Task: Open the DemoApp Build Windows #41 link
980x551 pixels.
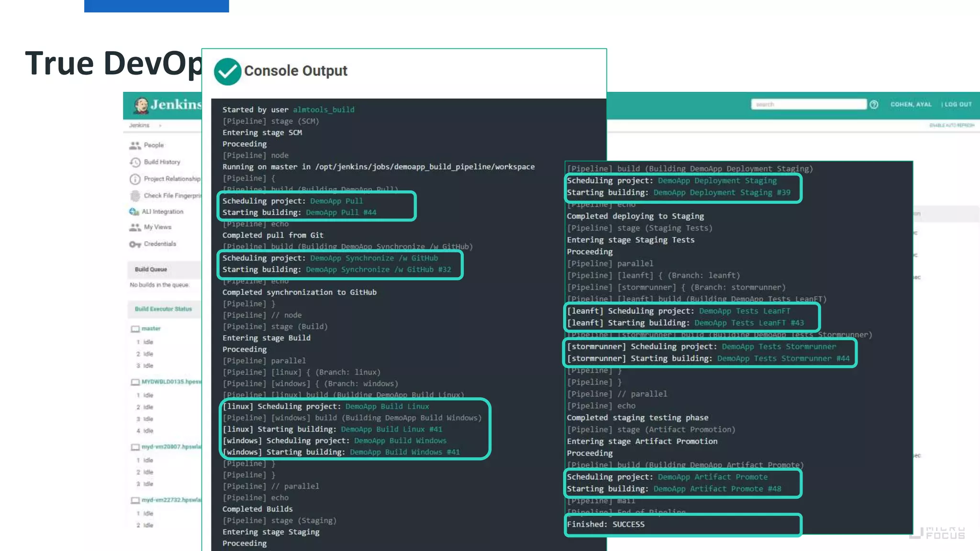Action: pyautogui.click(x=405, y=452)
